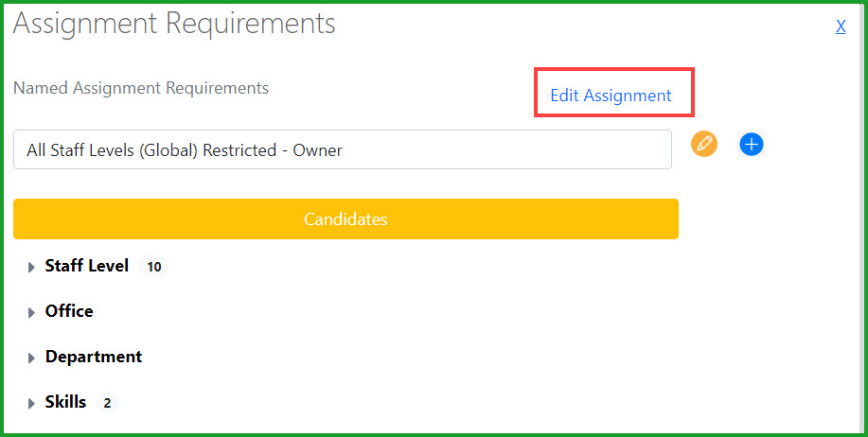Screen dimensions: 868x437
Task: Expand the Staff Level section arrow
Action: (31, 268)
